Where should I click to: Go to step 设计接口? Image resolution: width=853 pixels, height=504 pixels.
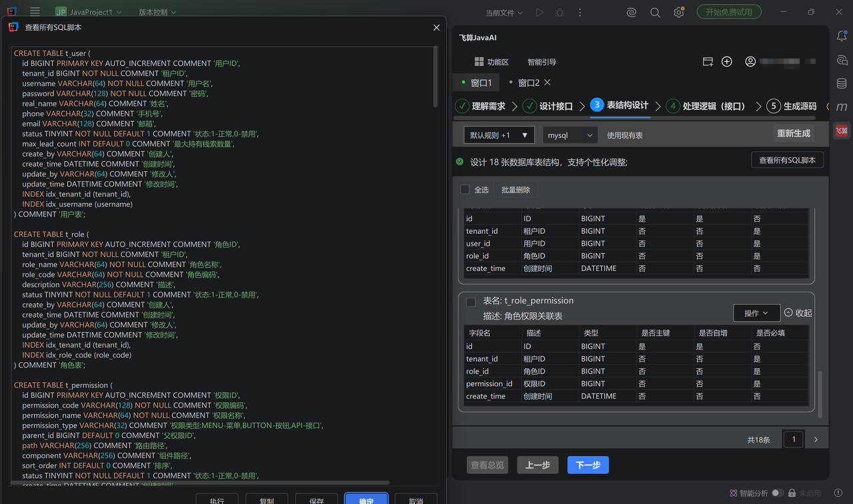pyautogui.click(x=548, y=106)
